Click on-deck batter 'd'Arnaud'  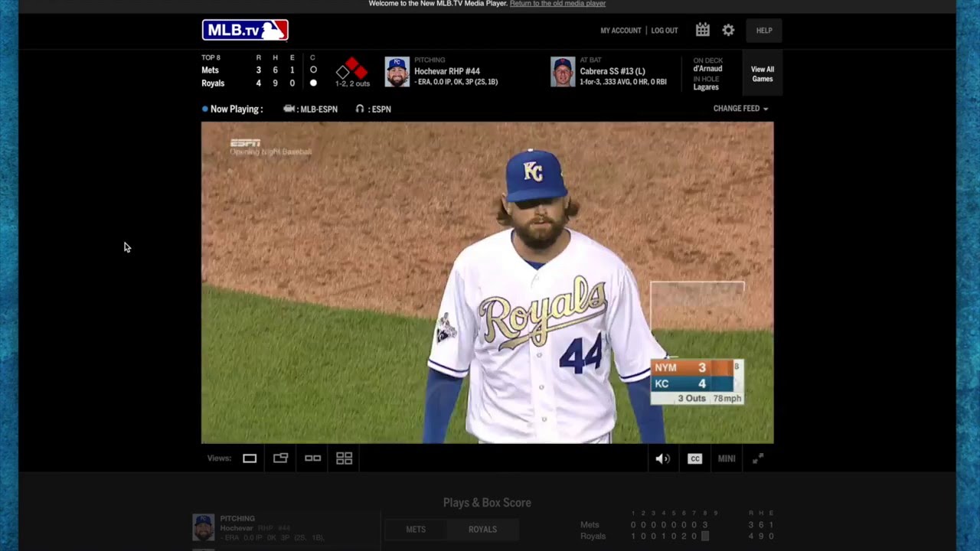click(708, 69)
